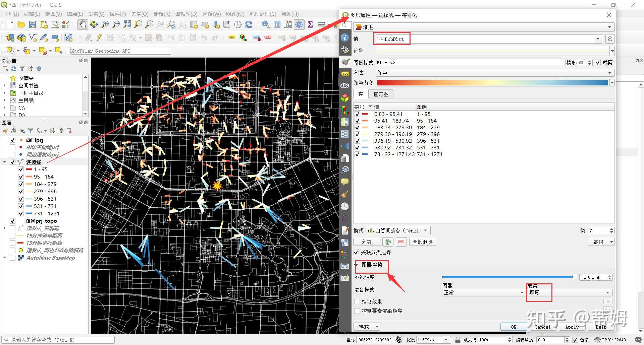Save the project with the floppy icon
Viewport: 644px width, 345px height.
(33, 24)
